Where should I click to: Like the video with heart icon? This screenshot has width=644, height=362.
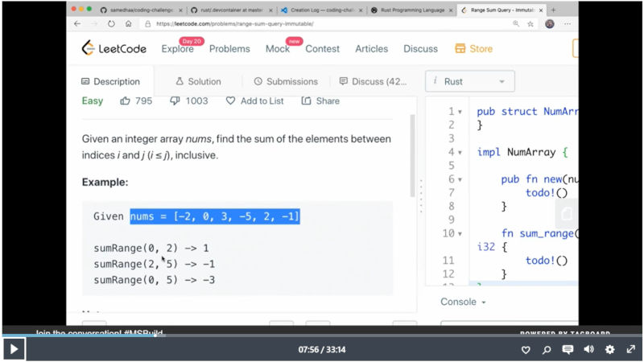click(526, 350)
